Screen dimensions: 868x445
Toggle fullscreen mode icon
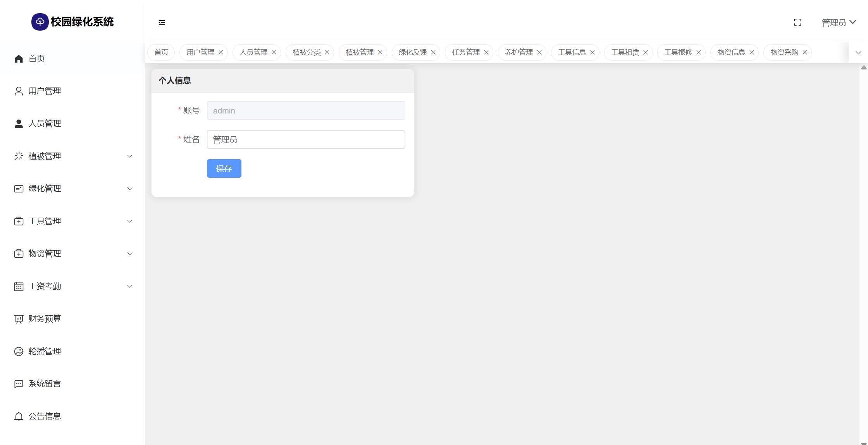pyautogui.click(x=797, y=22)
